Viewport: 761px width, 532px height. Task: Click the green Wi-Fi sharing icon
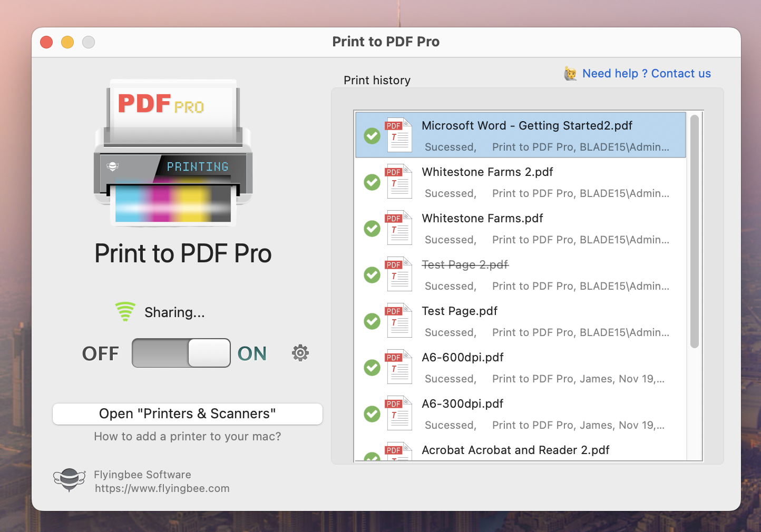(125, 311)
